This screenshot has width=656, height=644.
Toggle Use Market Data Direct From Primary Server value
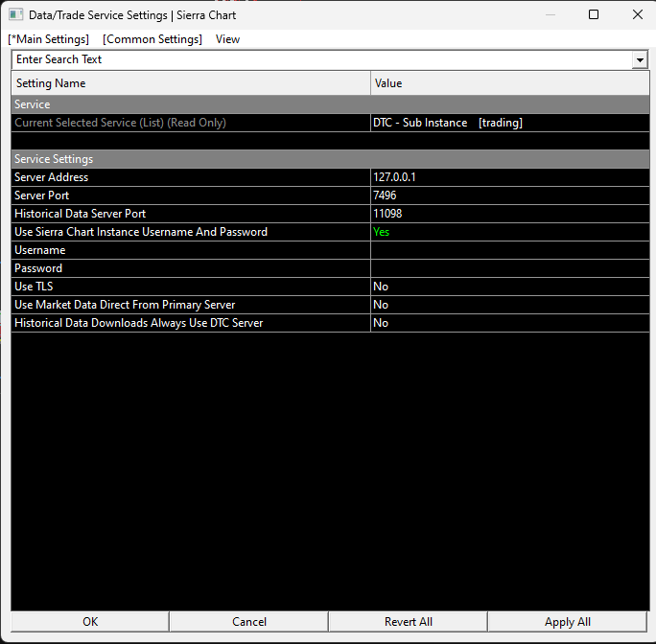510,305
